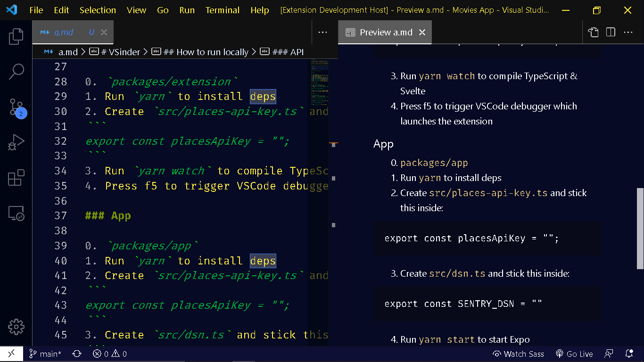Open the Remote Explorer view
The height and width of the screenshot is (362, 644).
[16, 214]
